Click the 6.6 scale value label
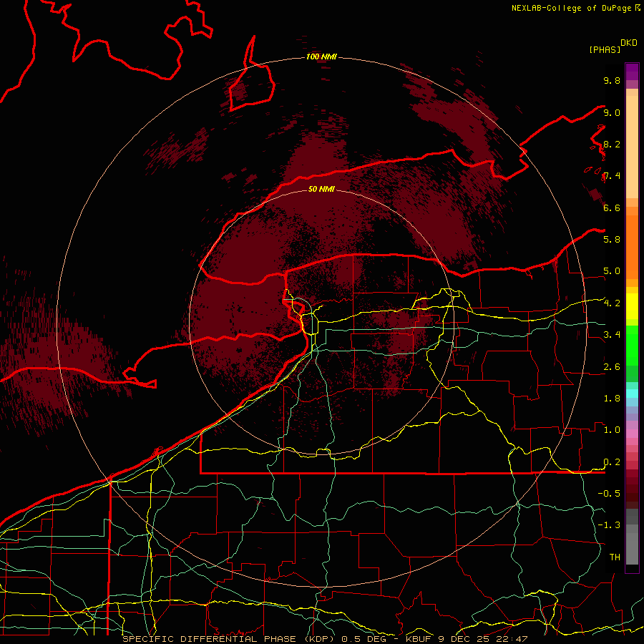 pyautogui.click(x=612, y=208)
